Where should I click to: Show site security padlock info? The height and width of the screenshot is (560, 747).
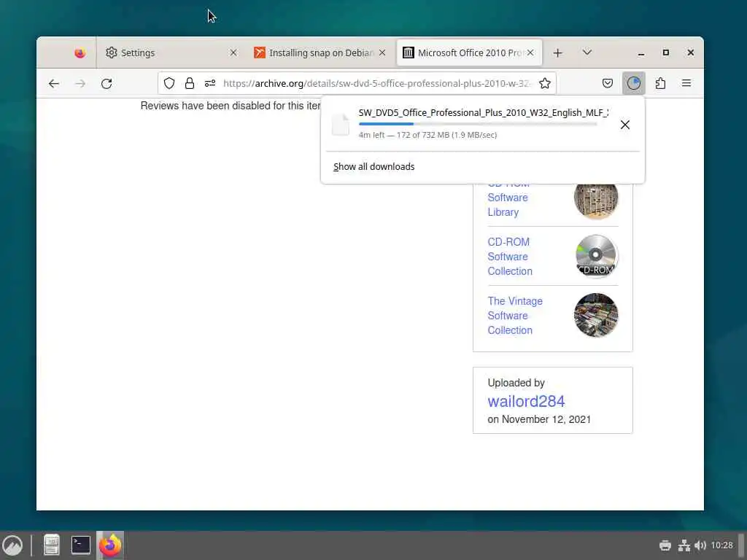coord(190,83)
